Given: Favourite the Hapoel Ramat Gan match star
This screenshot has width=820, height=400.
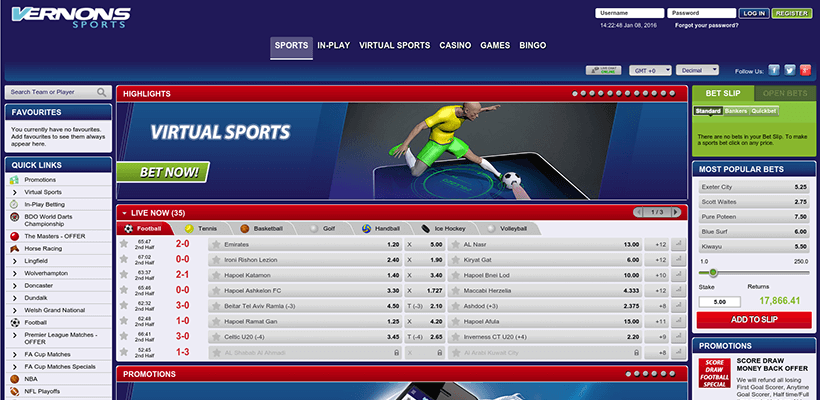Looking at the screenshot, I should (x=124, y=321).
